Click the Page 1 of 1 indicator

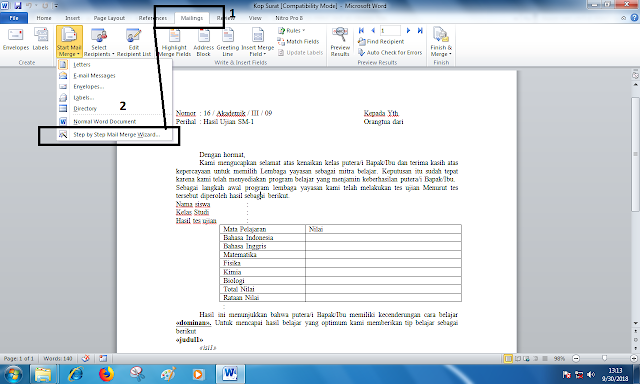pyautogui.click(x=19, y=358)
